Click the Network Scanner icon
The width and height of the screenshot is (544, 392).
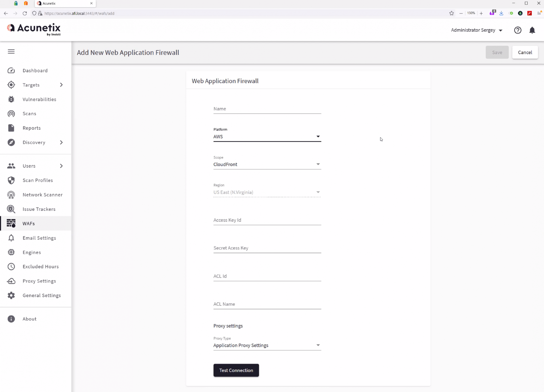(11, 195)
